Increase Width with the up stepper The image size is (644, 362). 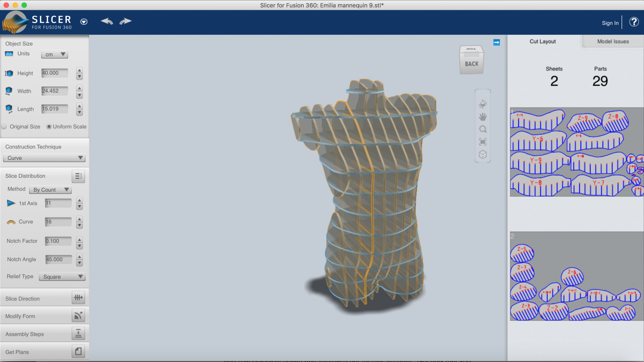coord(79,88)
